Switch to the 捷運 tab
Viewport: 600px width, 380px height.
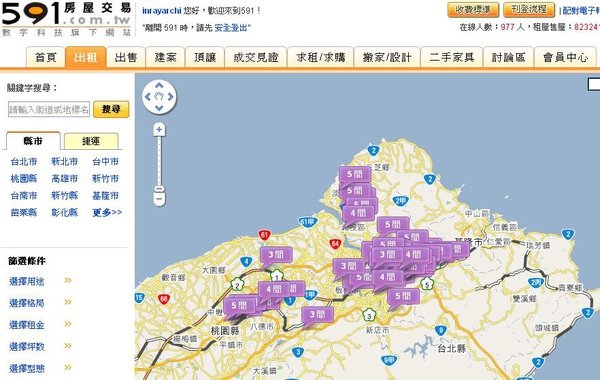(91, 141)
